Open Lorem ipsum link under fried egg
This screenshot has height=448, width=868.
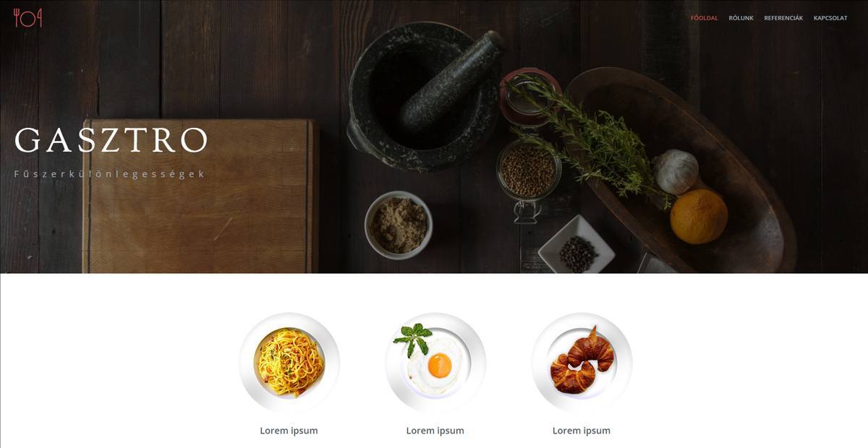coord(435,431)
